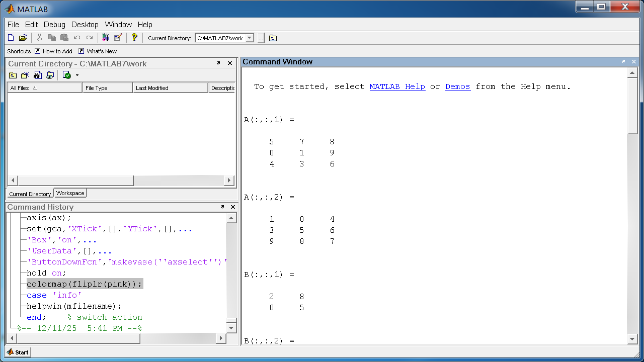Click the Open File folder icon
The image size is (644, 362).
tap(23, 38)
